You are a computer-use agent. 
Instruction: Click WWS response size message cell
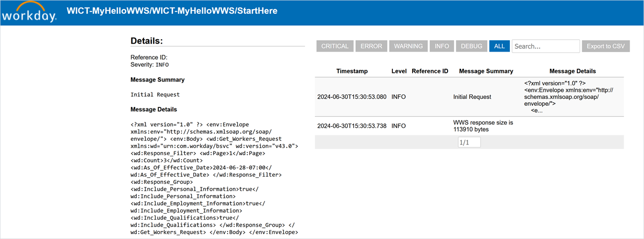point(484,126)
